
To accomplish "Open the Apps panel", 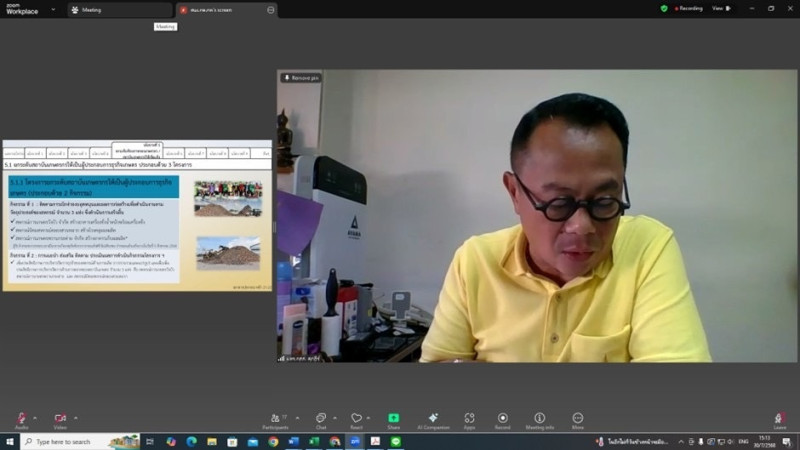I will (469, 419).
